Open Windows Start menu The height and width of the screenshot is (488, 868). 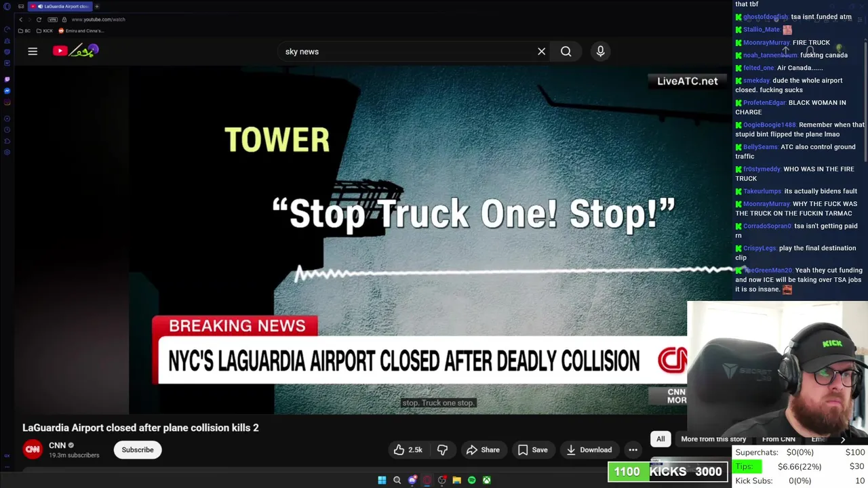[382, 480]
